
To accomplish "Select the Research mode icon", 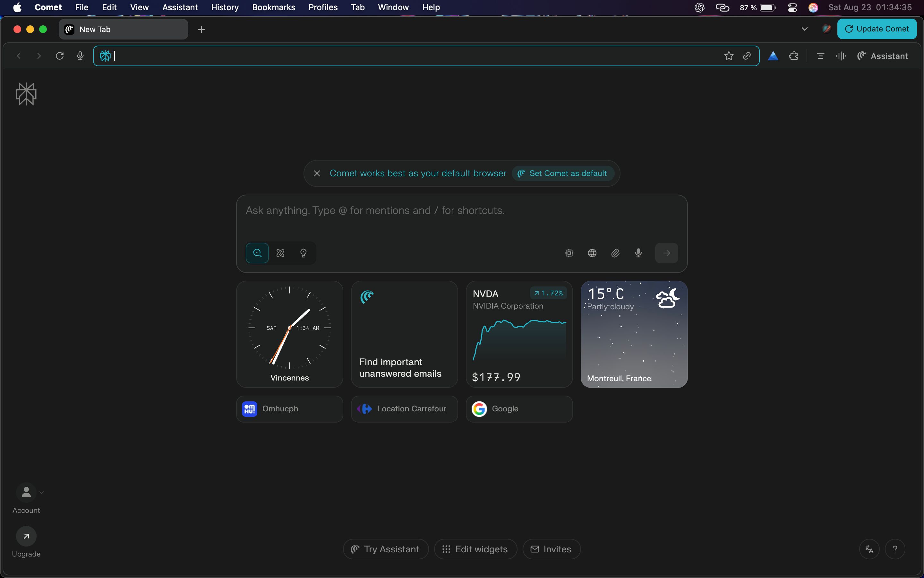I will [x=281, y=253].
